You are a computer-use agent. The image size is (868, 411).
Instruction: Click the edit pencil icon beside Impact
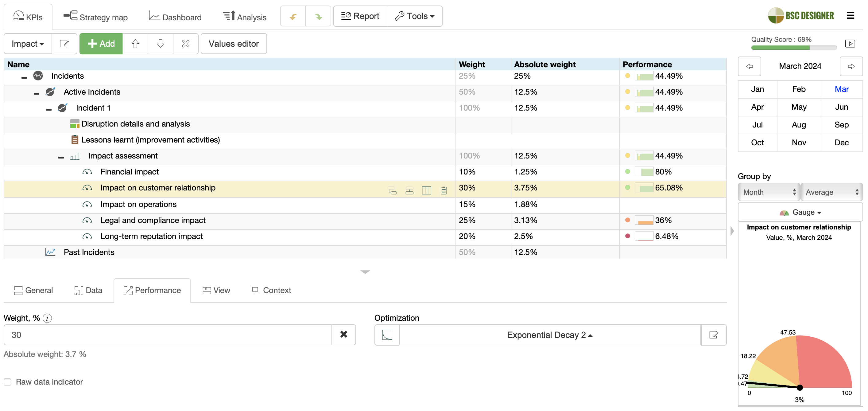coord(64,44)
